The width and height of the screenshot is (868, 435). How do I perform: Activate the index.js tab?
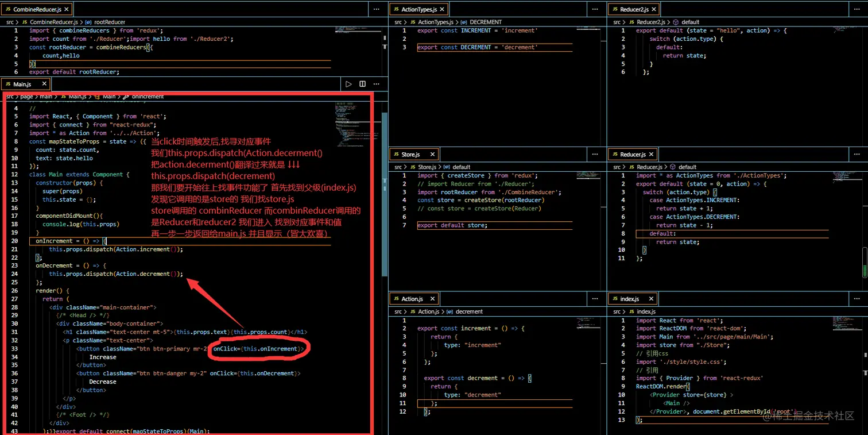click(x=633, y=299)
